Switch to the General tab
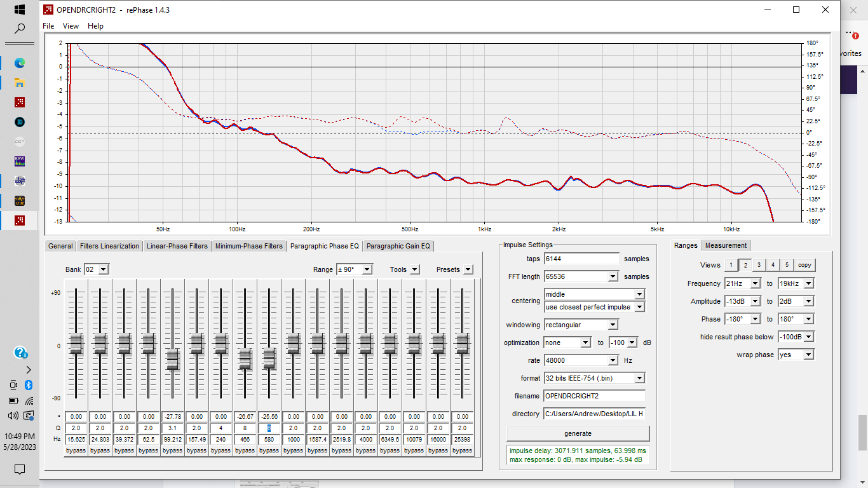868x488 pixels. [x=60, y=246]
